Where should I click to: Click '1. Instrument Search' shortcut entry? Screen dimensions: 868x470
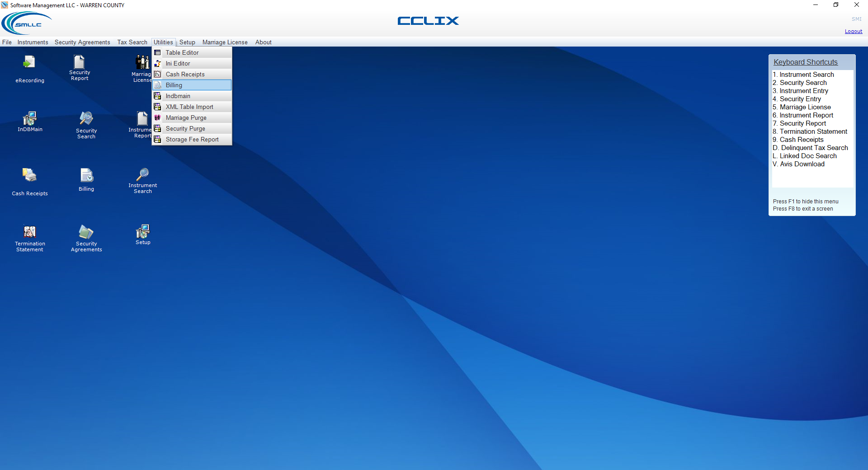point(803,75)
